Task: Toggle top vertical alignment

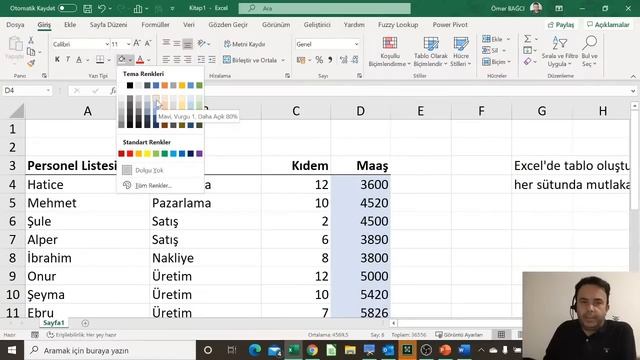Action: (x=166, y=43)
